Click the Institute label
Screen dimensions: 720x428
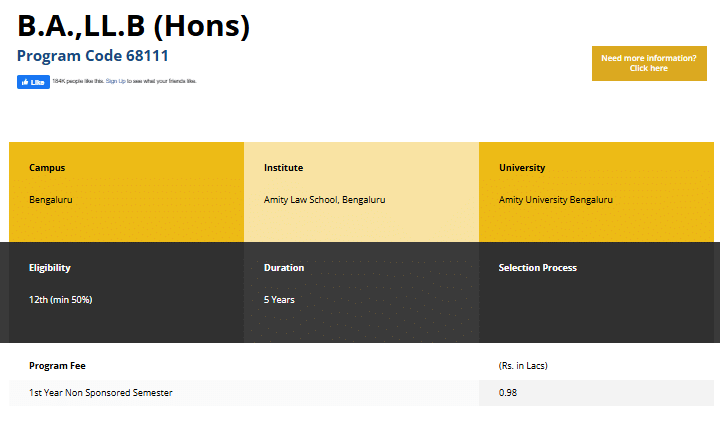pos(283,168)
